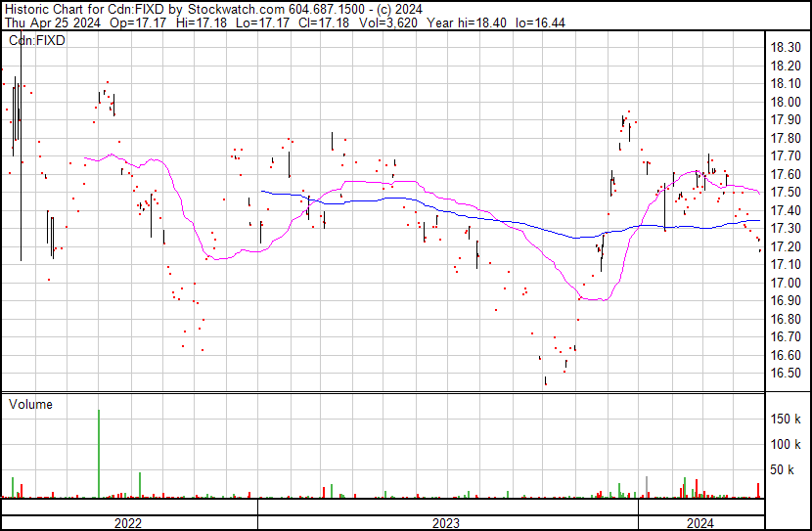Click 'Vol=3,620' in the header
The height and width of the screenshot is (531, 812).
click(387, 22)
